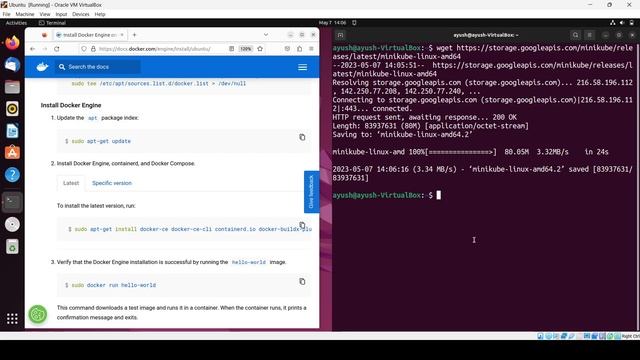Open the Help icon in the dock
This screenshot has width=640, height=360.
click(x=12, y=175)
